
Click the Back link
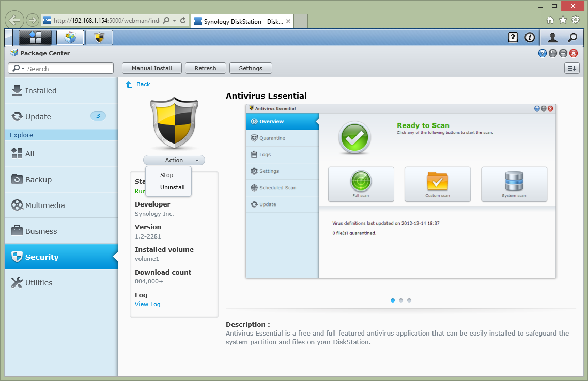[143, 84]
